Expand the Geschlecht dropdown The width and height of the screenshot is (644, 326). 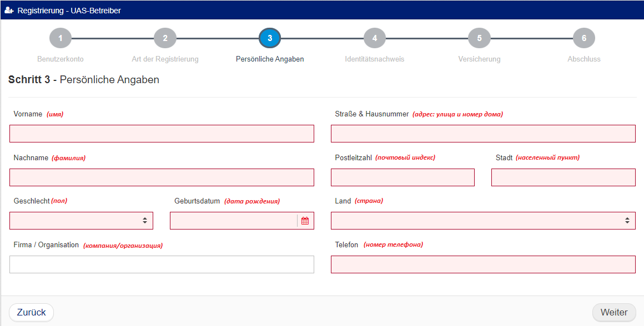[81, 221]
